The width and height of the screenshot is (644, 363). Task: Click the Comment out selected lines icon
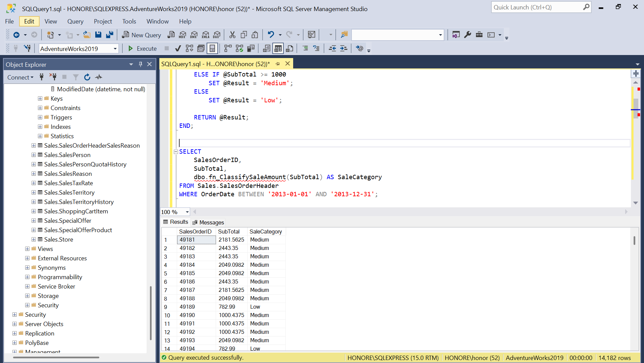click(x=305, y=49)
